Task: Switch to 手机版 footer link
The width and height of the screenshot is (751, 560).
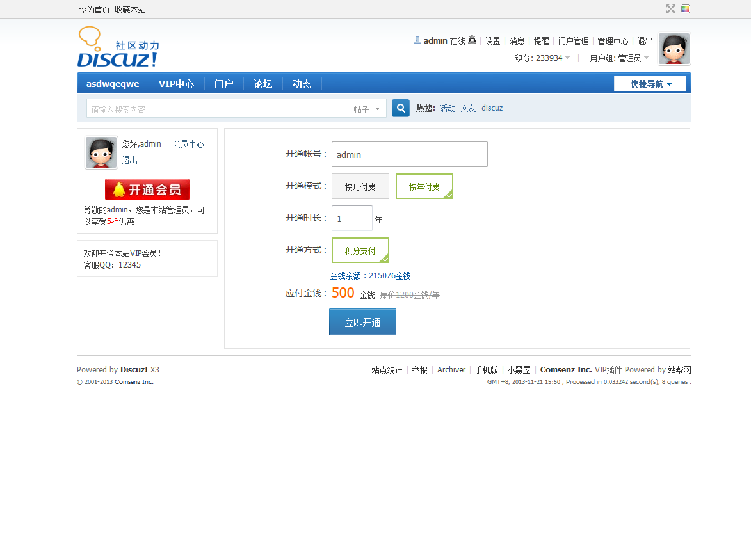Action: pos(486,370)
